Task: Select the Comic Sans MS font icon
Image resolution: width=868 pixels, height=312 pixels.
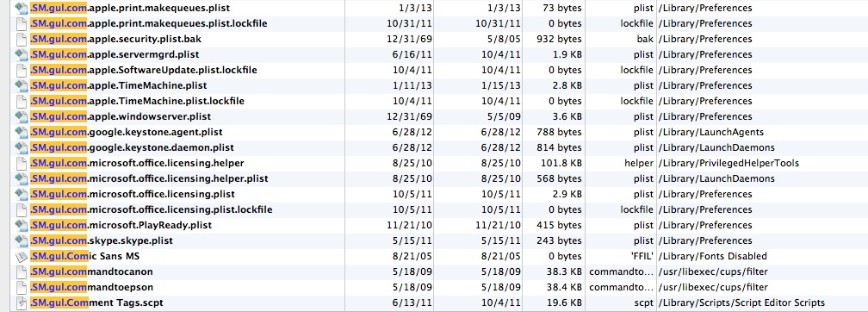Action: (22, 257)
